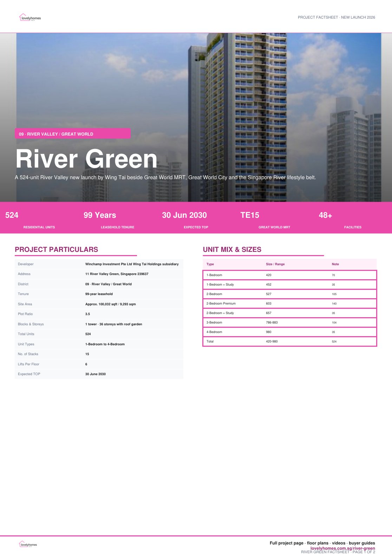Select the 1-Bedroom + Study type cell

click(x=220, y=285)
